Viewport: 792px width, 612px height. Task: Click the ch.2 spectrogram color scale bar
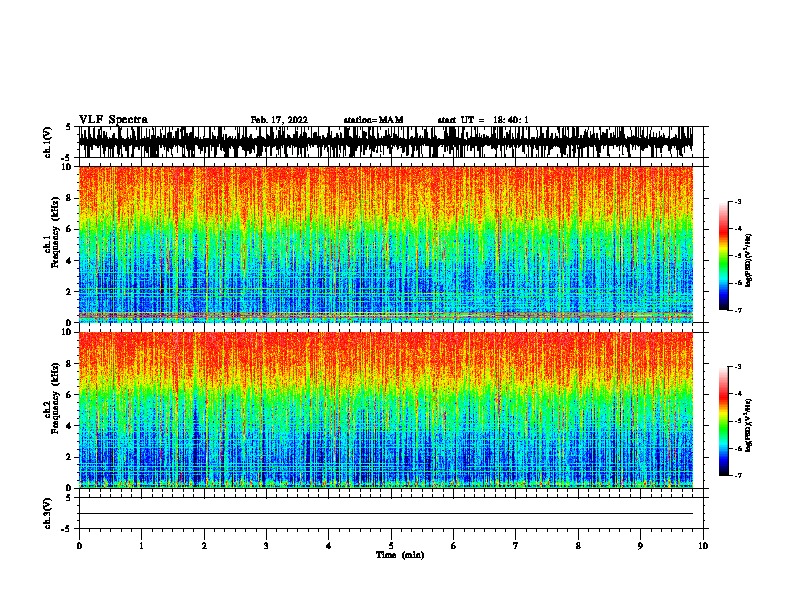click(x=724, y=421)
